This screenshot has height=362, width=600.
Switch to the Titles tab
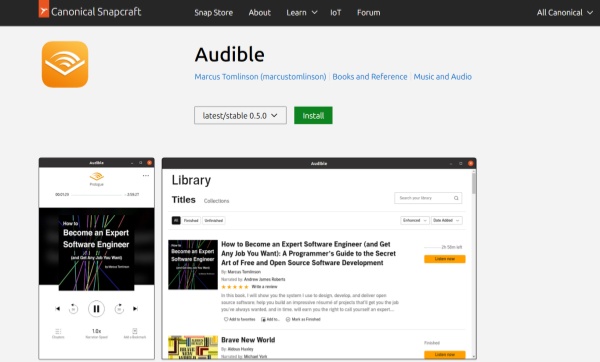point(184,200)
